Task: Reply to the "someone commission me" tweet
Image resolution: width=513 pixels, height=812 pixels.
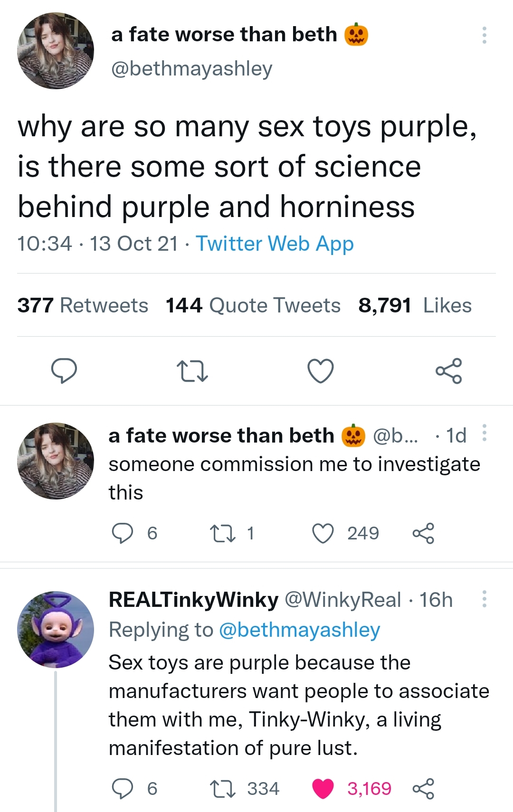Action: coord(123,533)
